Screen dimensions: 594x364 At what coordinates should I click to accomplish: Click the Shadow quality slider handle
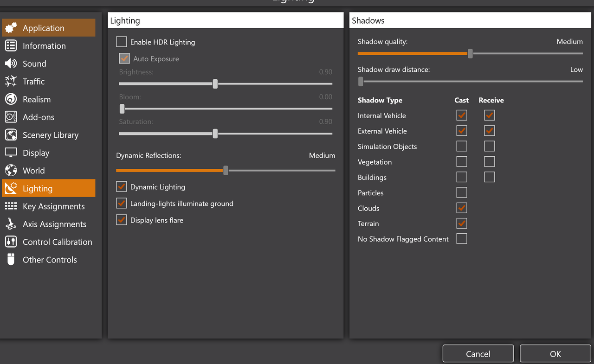click(470, 54)
